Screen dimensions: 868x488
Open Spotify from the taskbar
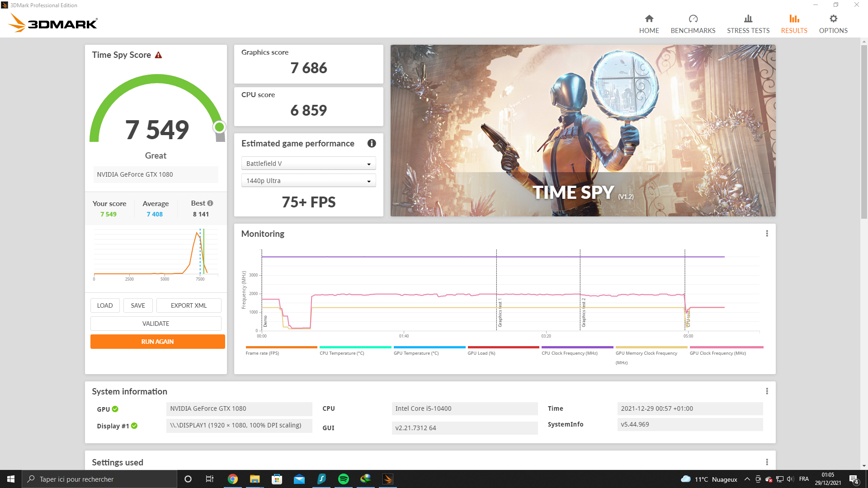(344, 479)
